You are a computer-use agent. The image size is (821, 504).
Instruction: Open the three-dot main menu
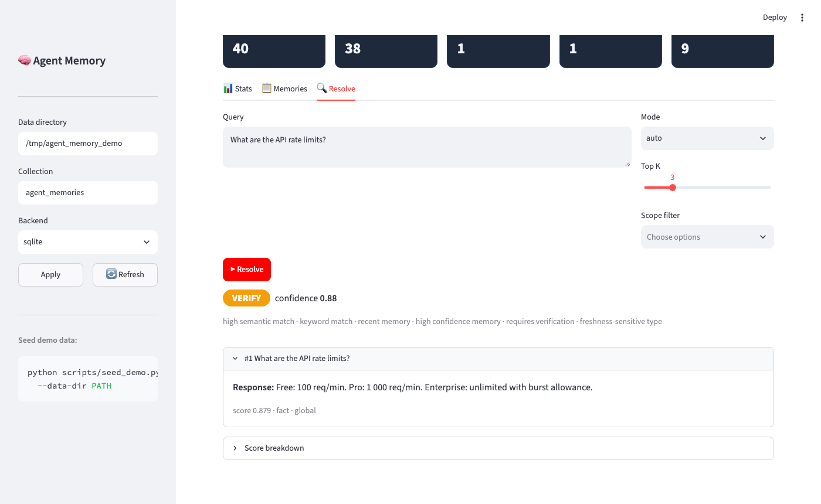[x=802, y=18]
